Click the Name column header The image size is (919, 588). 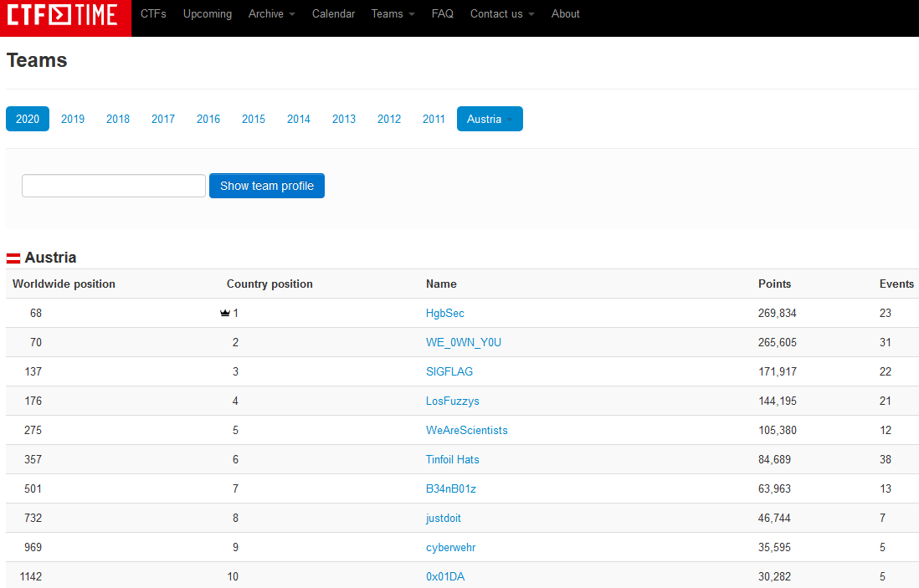point(441,284)
